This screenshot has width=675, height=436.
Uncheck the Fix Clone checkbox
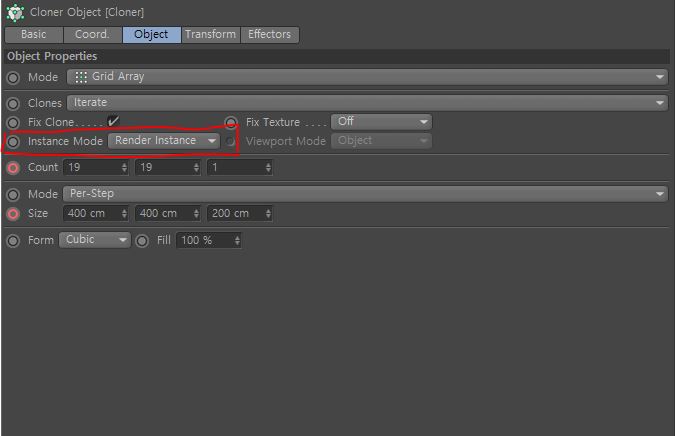pos(113,121)
